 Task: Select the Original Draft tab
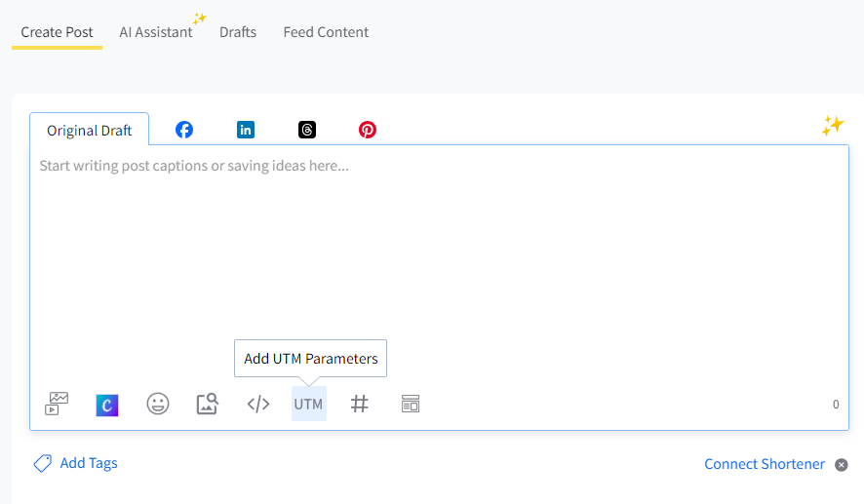[89, 131]
